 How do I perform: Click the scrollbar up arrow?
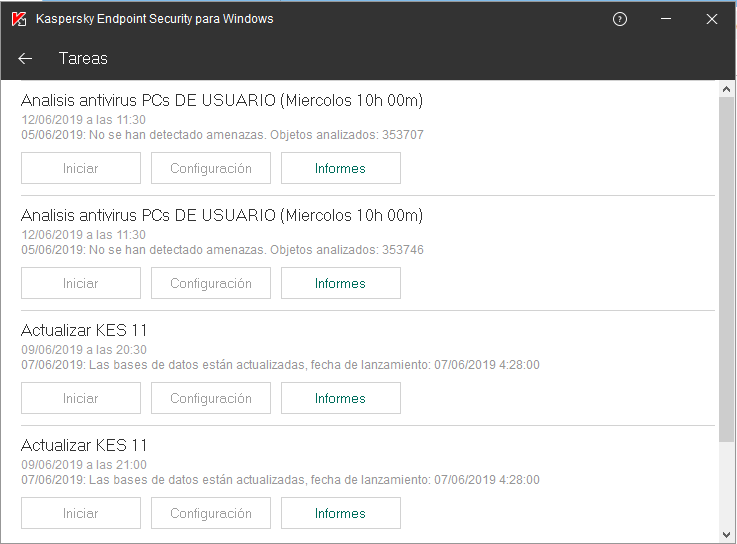coord(727,90)
